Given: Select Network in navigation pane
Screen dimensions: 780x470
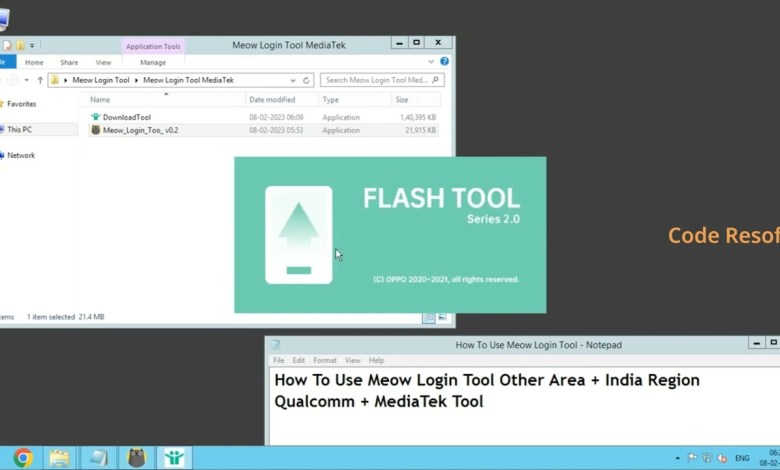Looking at the screenshot, I should 21,155.
